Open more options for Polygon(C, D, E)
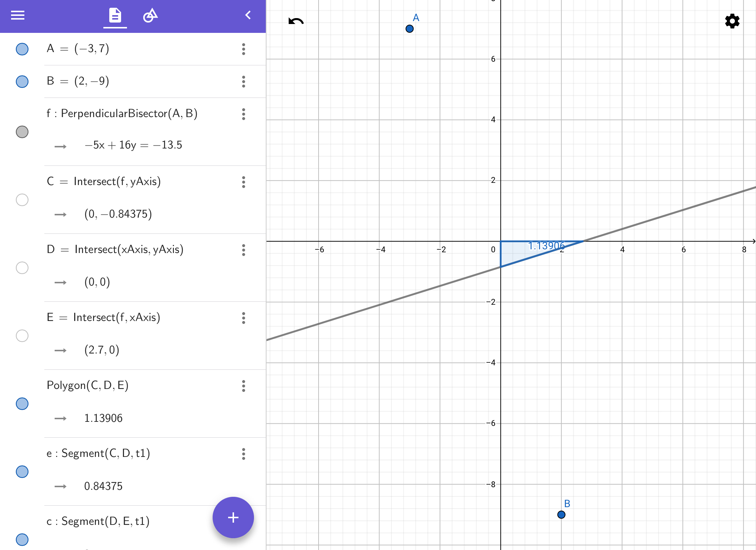Screen dimensions: 756x550 pos(243,386)
